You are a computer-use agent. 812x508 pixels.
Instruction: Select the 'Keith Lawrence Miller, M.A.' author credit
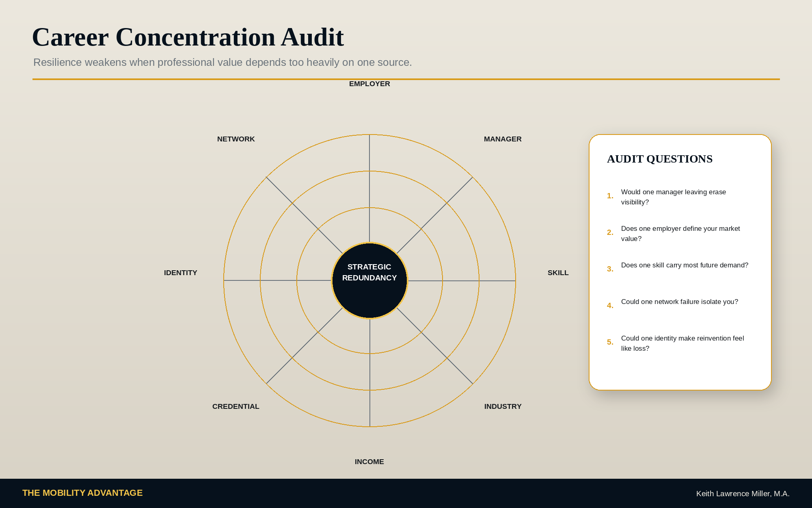pyautogui.click(x=743, y=494)
